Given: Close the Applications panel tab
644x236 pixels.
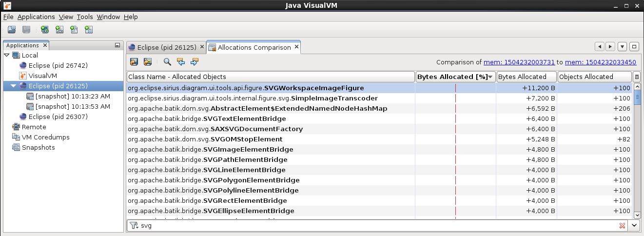Looking at the screenshot, I should 45,45.
